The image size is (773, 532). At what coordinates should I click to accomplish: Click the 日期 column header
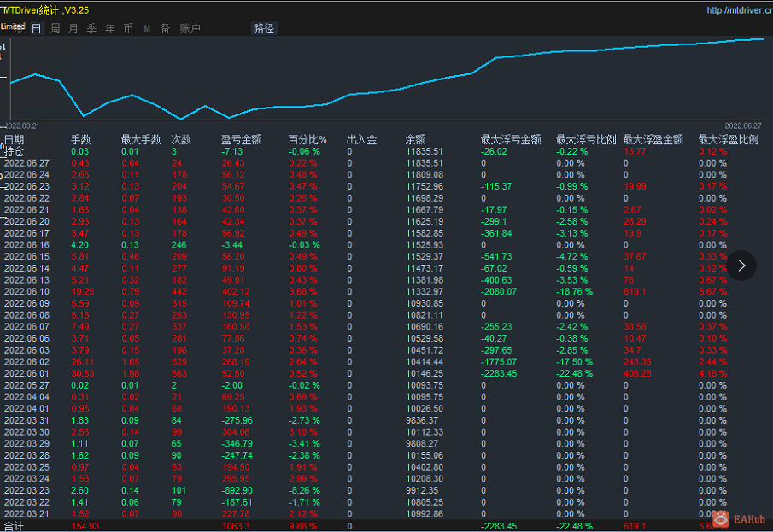coord(14,139)
